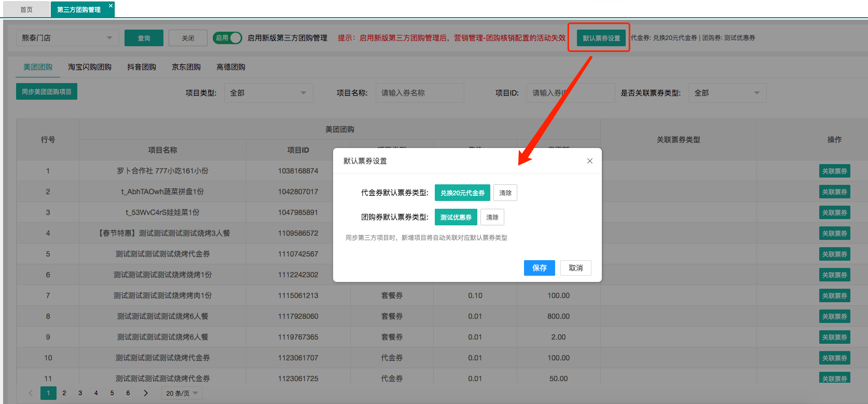
Task: Click 关联票券 for row 8
Action: tap(835, 316)
